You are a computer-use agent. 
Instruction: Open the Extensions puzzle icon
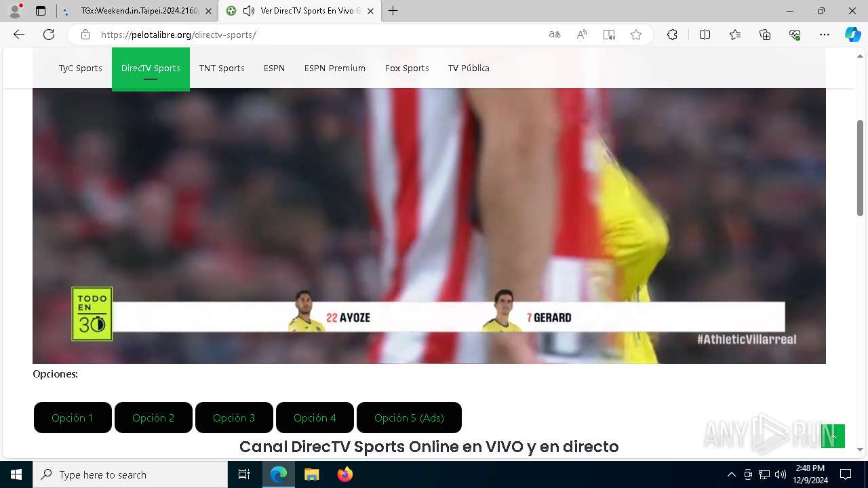[x=672, y=35]
